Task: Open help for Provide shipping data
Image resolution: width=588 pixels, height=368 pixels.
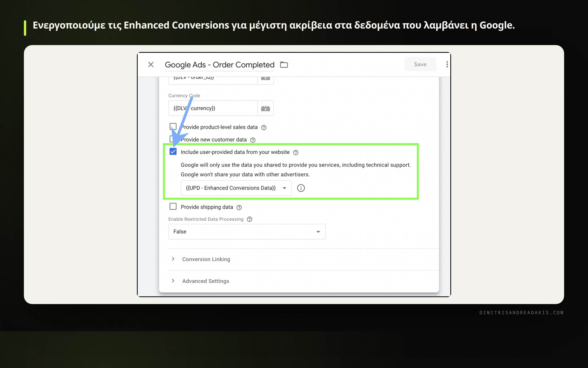Action: 239,207
